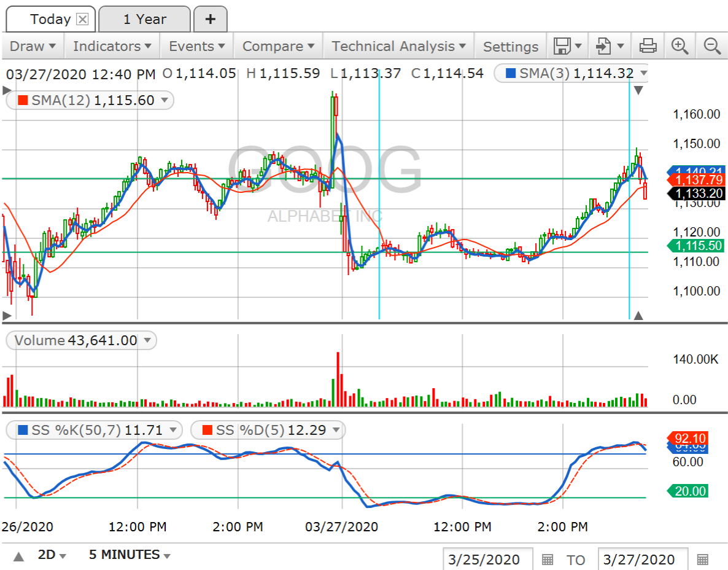728x570 pixels.
Task: Click the save chart floppy disk icon
Action: click(x=562, y=46)
